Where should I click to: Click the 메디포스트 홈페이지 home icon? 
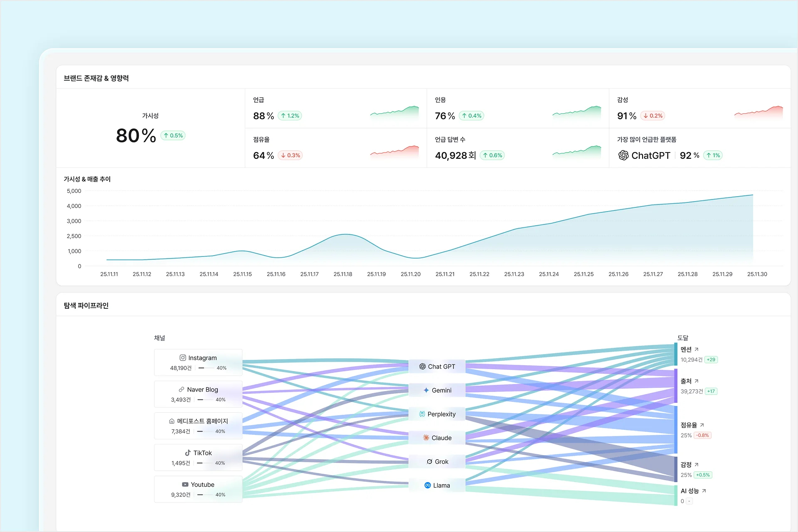click(172, 421)
